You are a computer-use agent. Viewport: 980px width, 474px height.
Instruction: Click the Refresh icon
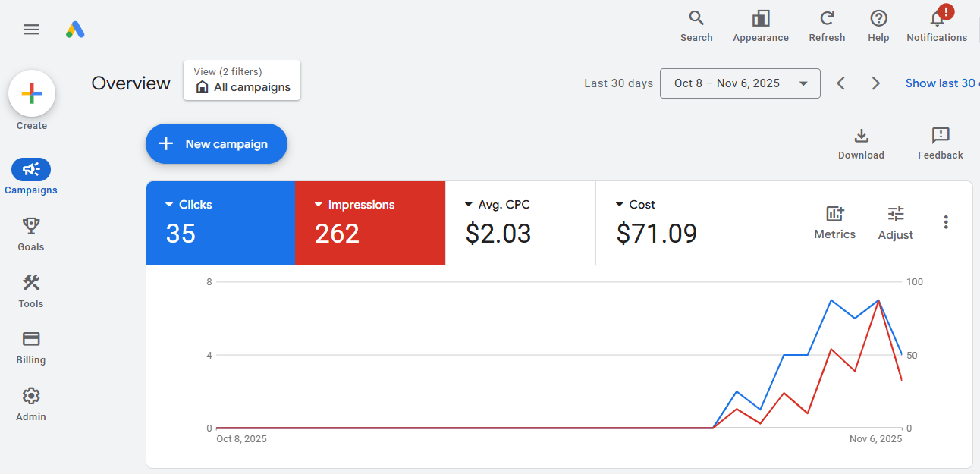(x=827, y=19)
